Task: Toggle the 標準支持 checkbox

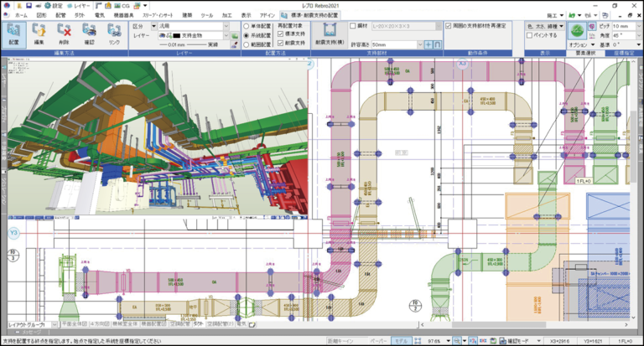Action: coord(281,34)
